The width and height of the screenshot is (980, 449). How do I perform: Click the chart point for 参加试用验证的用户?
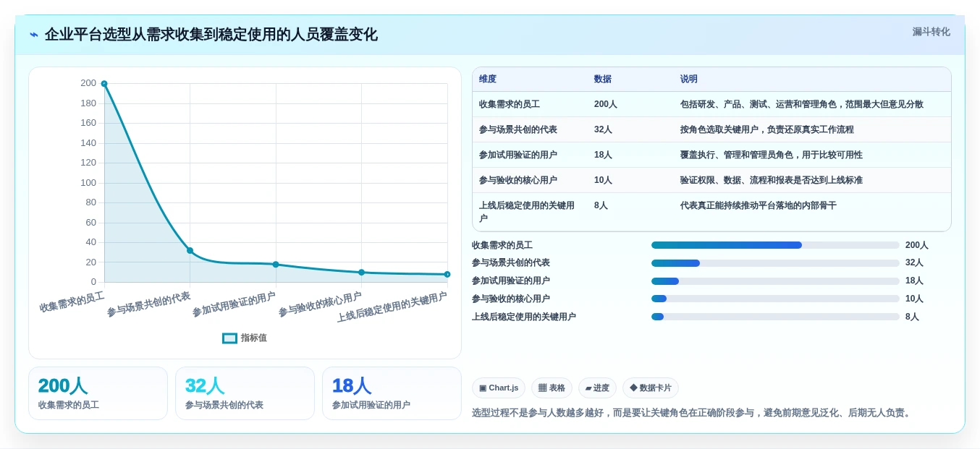point(276,265)
